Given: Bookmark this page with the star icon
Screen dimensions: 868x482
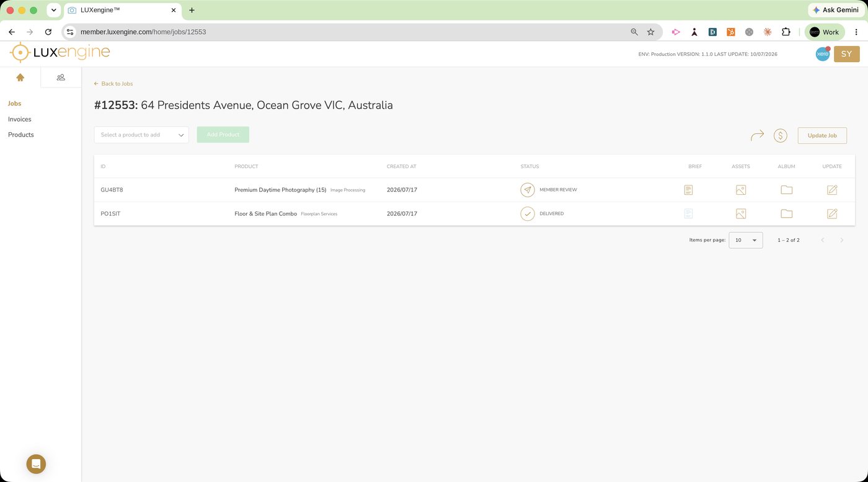Looking at the screenshot, I should tap(651, 32).
